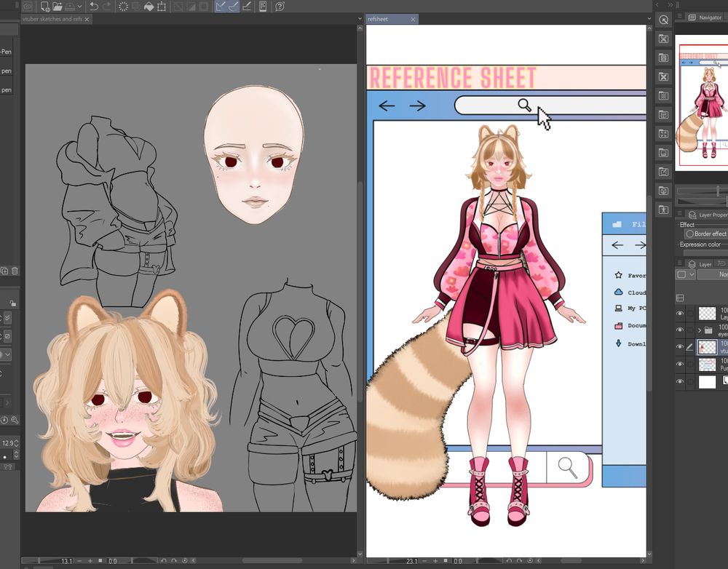Open the help question mark icon
Image resolution: width=728 pixels, height=569 pixels.
[x=280, y=7]
